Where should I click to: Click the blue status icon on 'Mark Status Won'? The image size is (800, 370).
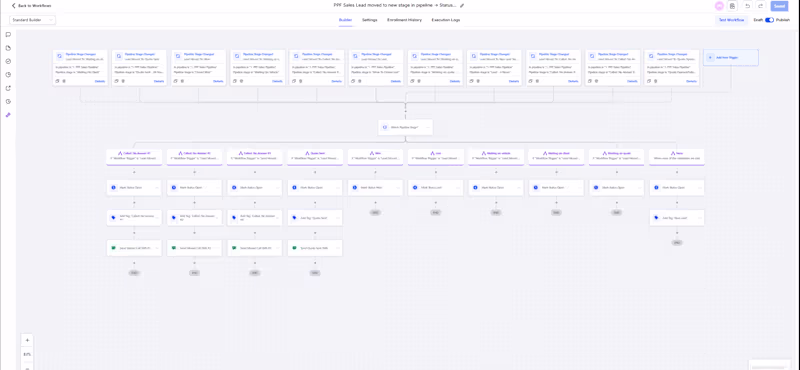point(355,188)
